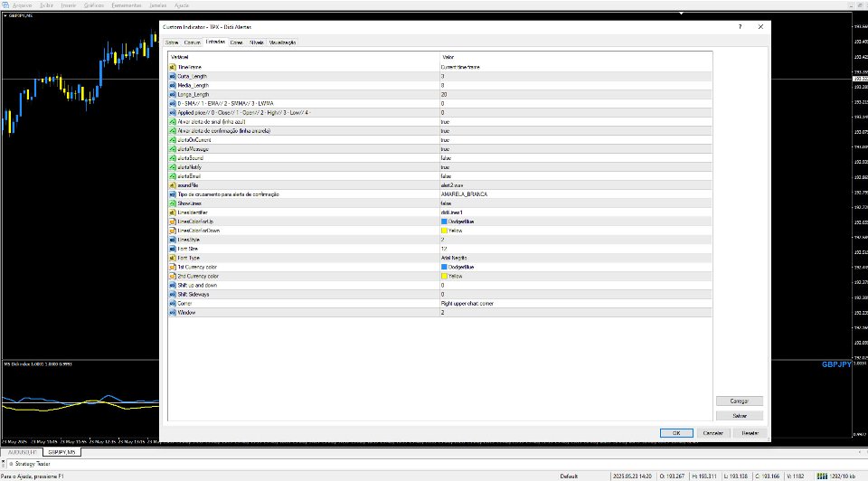Click the Resetar button

pos(750,433)
